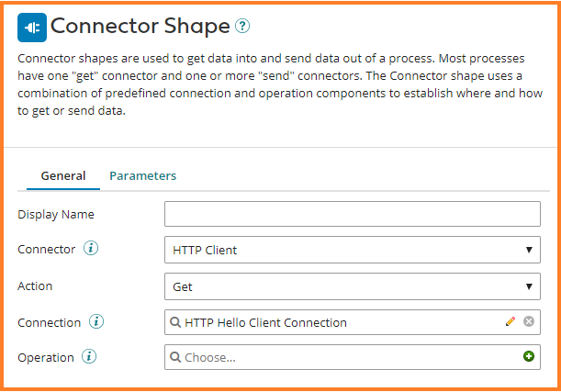Edit the connection with the pencil icon
Image resolution: width=561 pixels, height=392 pixels.
click(511, 322)
